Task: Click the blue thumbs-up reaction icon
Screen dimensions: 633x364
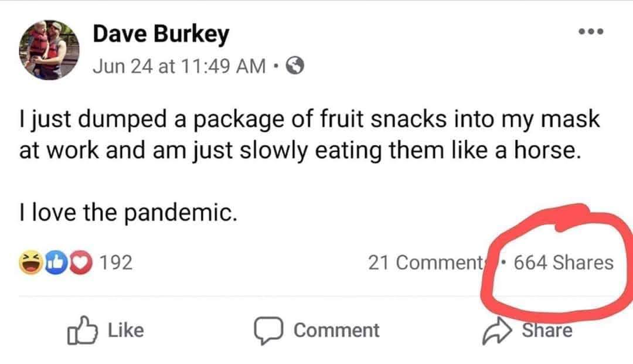Action: click(53, 262)
